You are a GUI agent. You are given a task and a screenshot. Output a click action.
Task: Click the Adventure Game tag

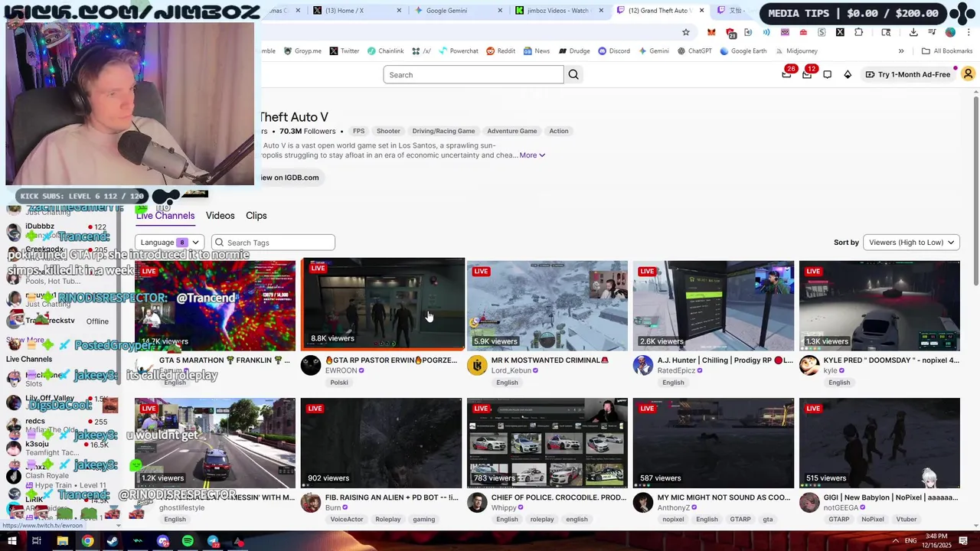512,131
